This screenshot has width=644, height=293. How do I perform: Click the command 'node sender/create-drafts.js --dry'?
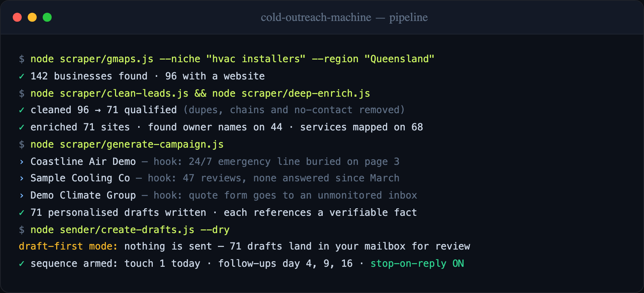(x=130, y=230)
